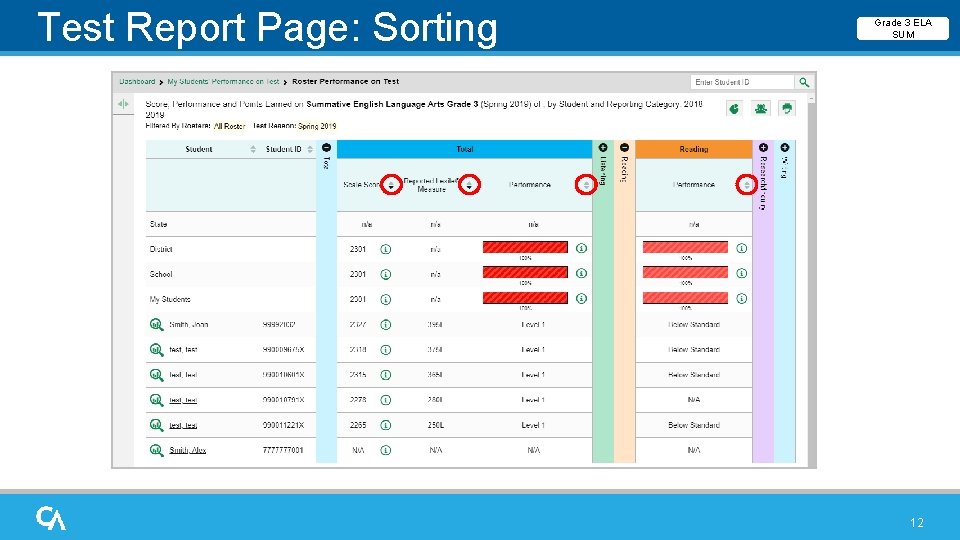Open Smith, John student name
The width and height of the screenshot is (960, 540).
tap(189, 324)
